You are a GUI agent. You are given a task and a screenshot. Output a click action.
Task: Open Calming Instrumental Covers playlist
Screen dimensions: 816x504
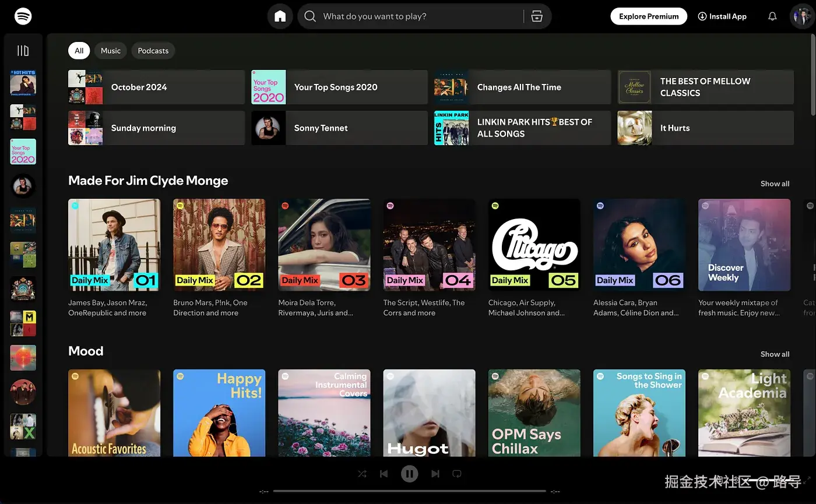[324, 413]
